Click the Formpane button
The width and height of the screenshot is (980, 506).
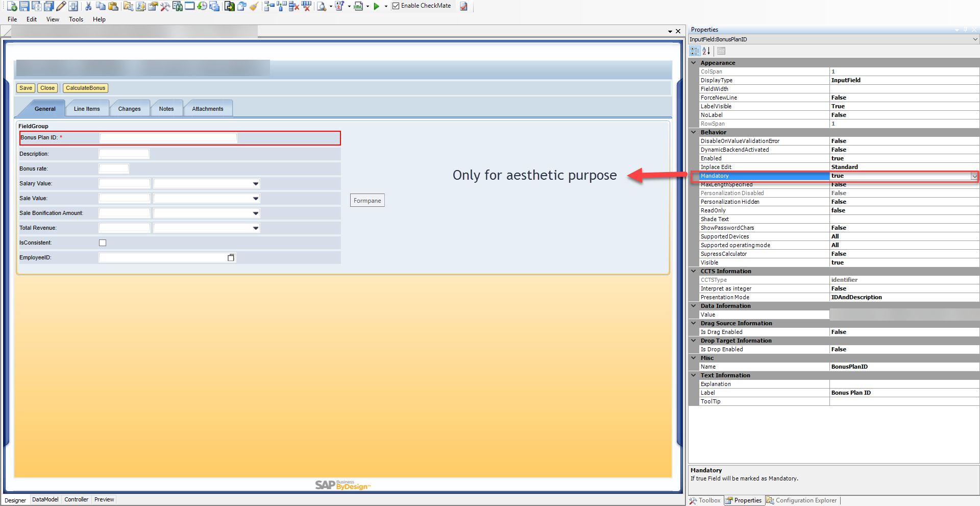367,201
